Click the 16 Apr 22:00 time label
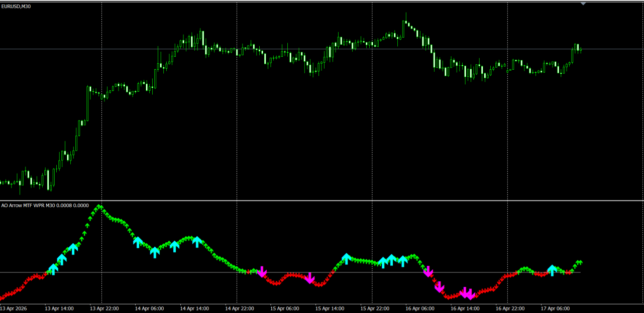The height and width of the screenshot is (313, 644). pyautogui.click(x=510, y=308)
